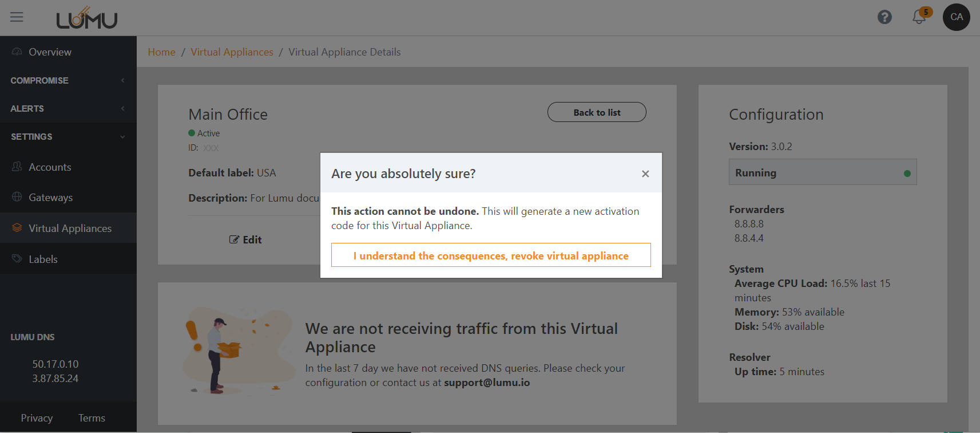The height and width of the screenshot is (433, 980).
Task: Click the Running status box
Action: [x=823, y=172]
